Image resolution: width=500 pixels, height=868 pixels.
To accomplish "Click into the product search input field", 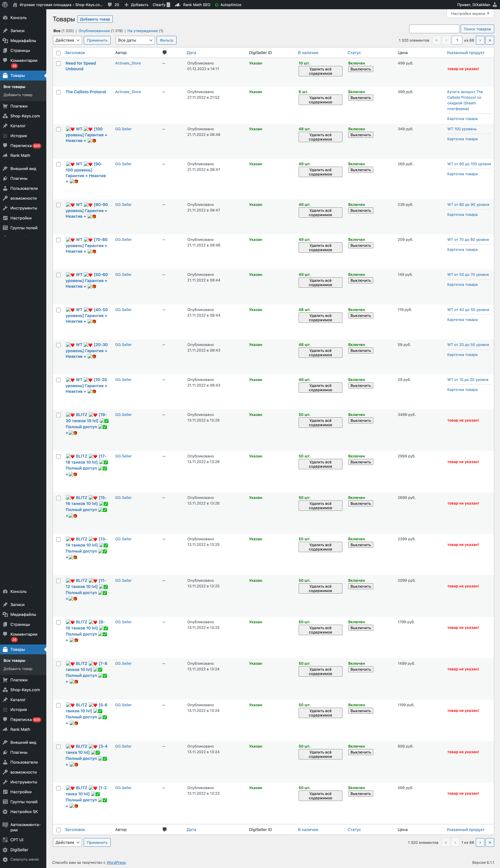I will (x=434, y=29).
